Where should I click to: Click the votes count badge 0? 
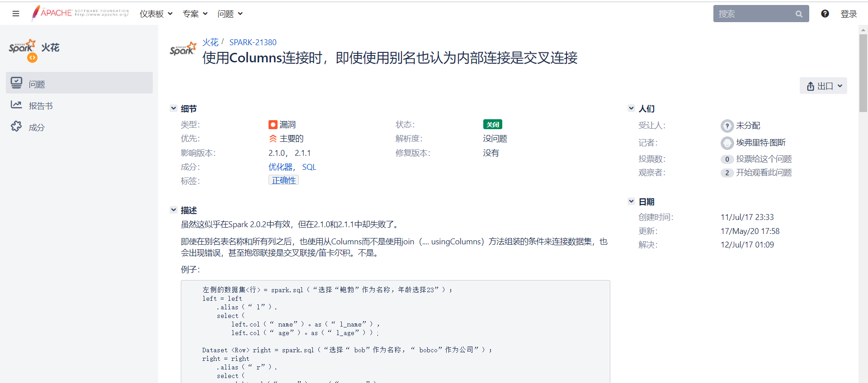(727, 159)
